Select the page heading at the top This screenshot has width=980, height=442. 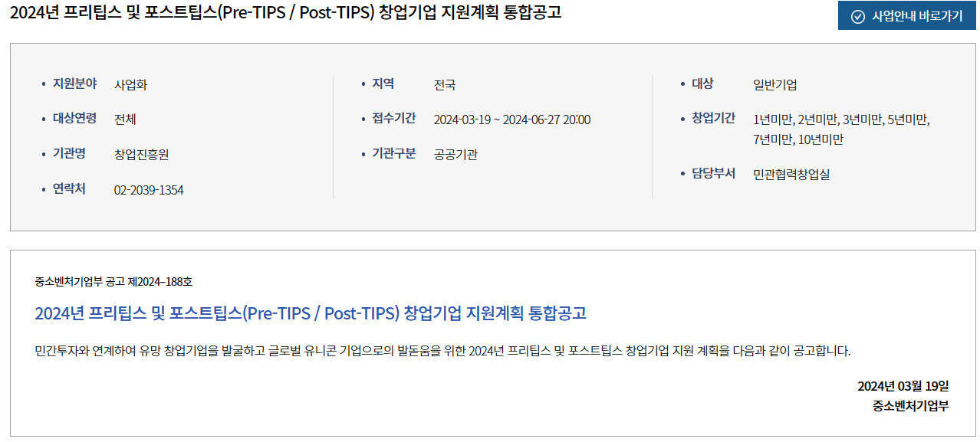point(286,14)
